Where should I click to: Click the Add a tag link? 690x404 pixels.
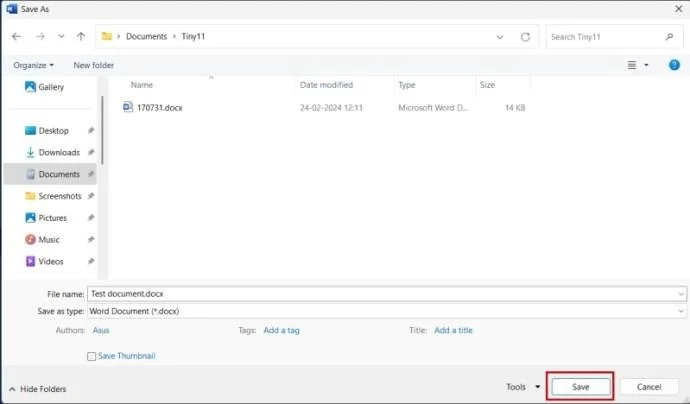[281, 330]
